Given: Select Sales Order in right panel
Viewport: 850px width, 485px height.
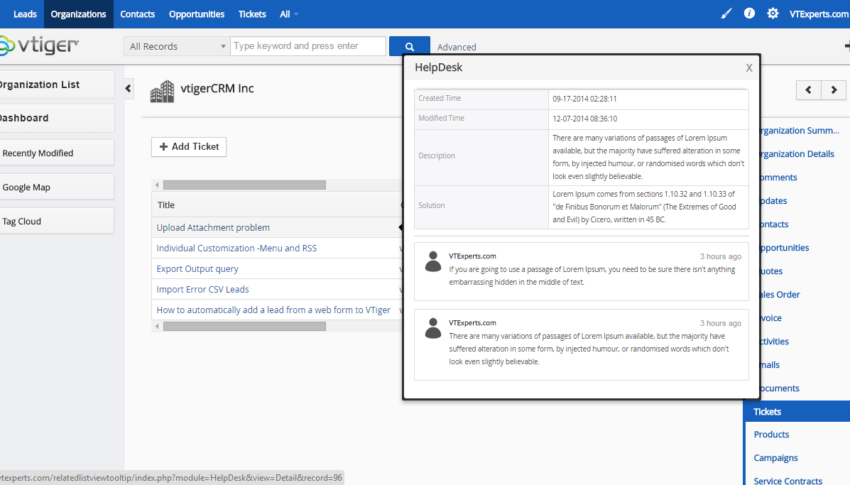Looking at the screenshot, I should coord(779,294).
